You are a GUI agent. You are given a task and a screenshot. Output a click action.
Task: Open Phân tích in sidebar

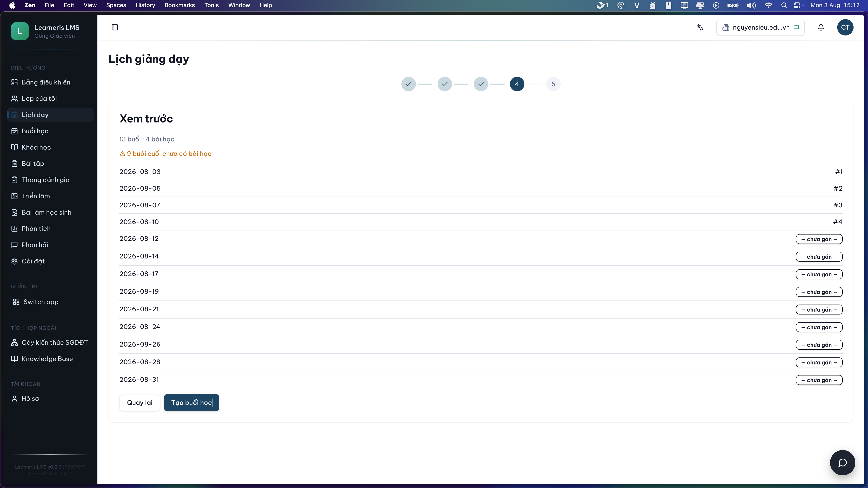click(50, 229)
